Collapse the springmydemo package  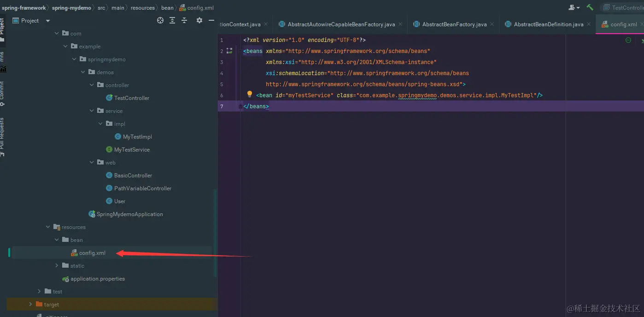[74, 59]
